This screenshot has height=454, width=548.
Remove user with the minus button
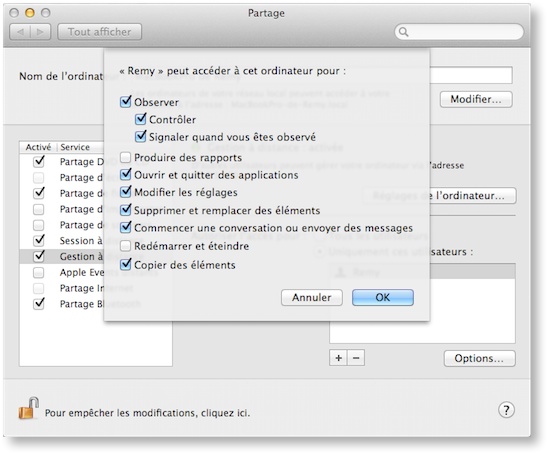pos(356,358)
